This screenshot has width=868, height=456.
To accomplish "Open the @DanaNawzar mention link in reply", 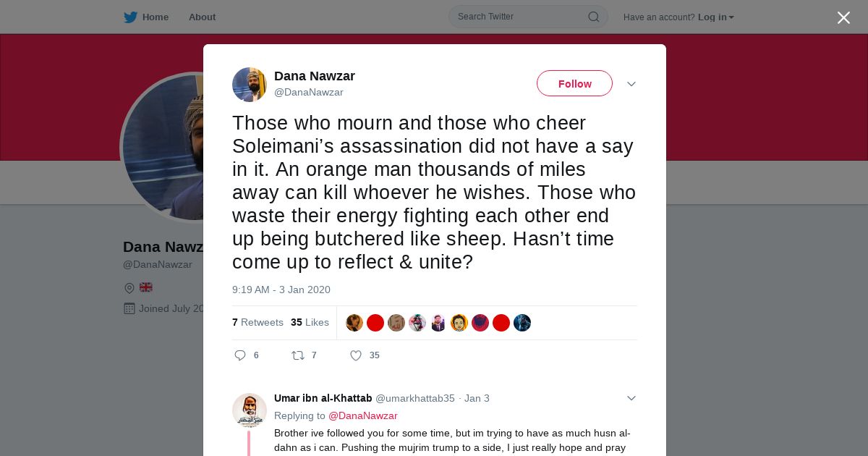I will pos(363,416).
